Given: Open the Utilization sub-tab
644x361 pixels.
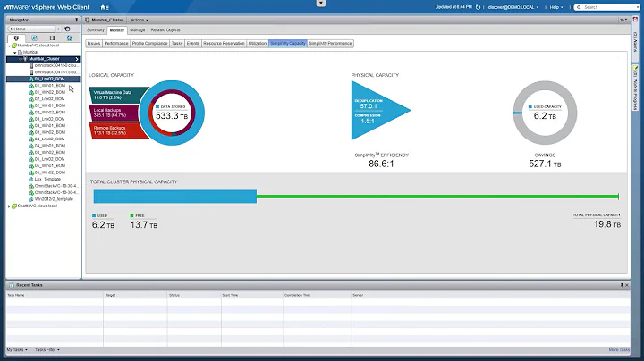Looking at the screenshot, I should (258, 44).
